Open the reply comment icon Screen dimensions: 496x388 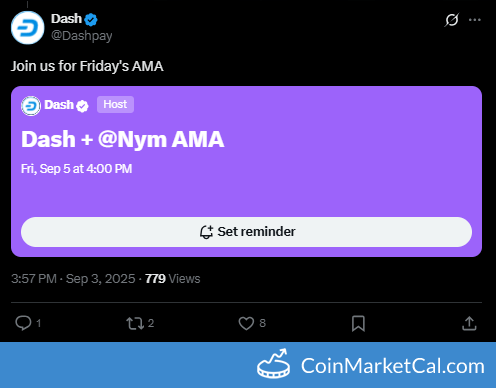23,323
